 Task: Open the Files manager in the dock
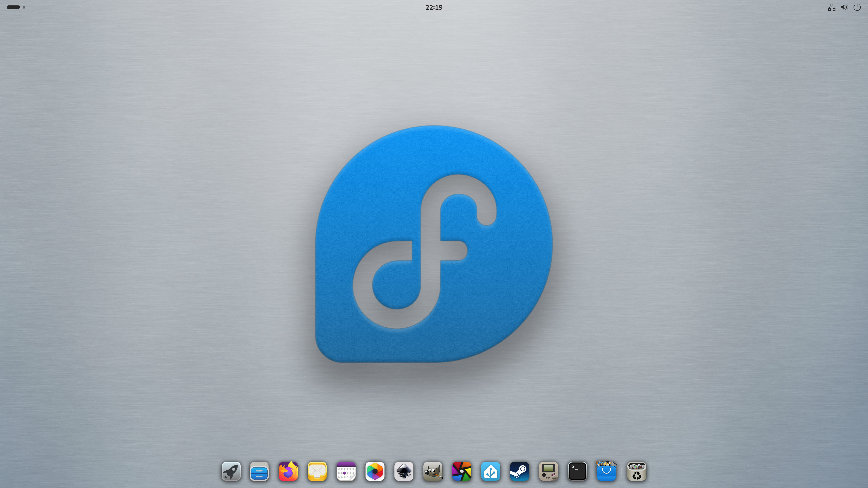coord(259,471)
